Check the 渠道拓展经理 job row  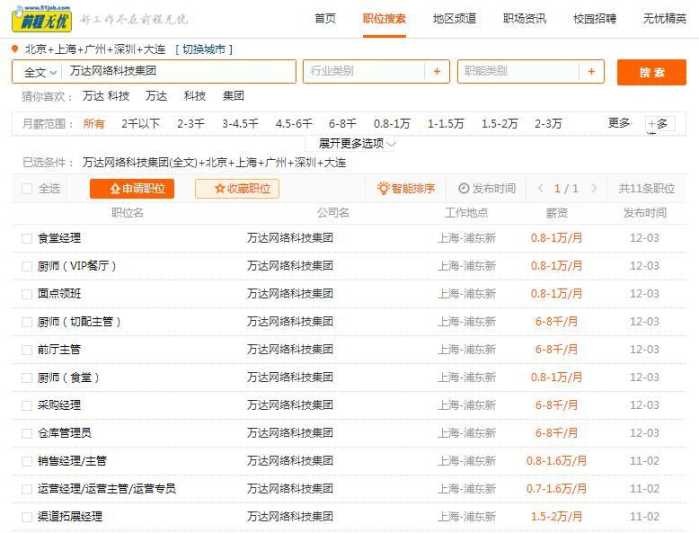27,517
